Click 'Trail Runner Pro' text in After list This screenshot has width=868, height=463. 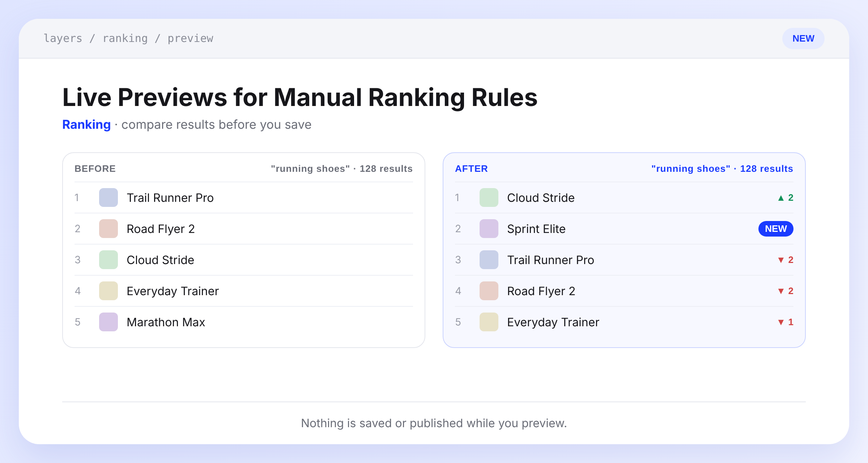click(550, 260)
